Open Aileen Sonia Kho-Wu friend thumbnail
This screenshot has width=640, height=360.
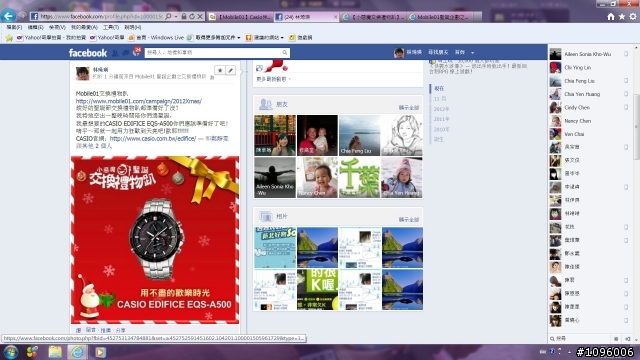pos(275,178)
